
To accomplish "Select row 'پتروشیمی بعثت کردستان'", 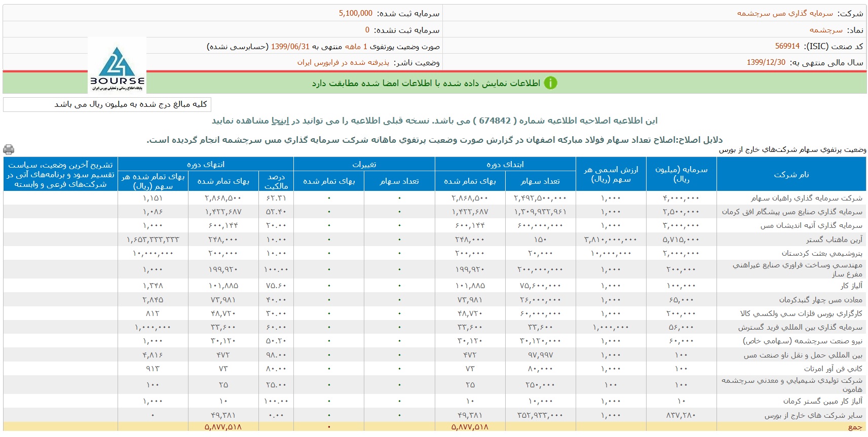I will (434, 253).
